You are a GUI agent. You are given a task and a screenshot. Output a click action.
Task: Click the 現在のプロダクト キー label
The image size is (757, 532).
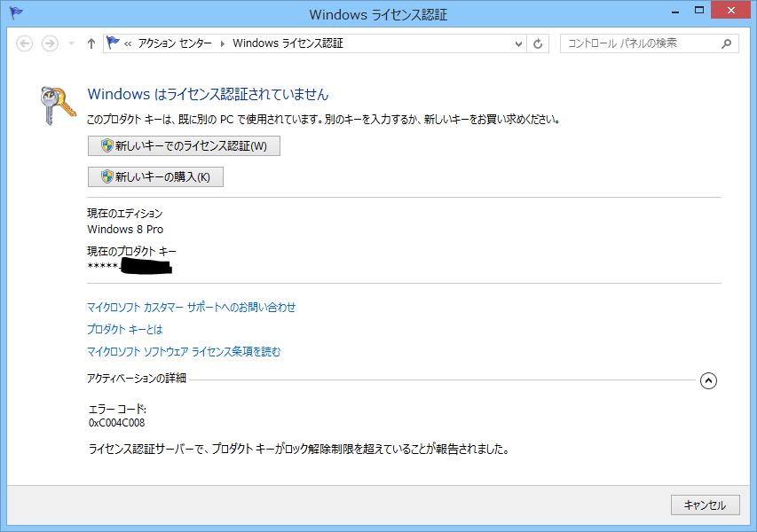pyautogui.click(x=131, y=251)
